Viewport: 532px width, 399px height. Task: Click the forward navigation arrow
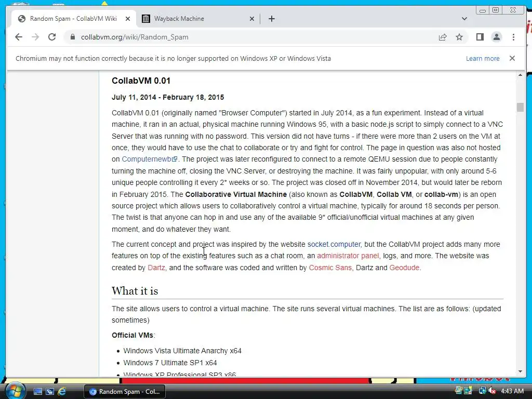click(x=35, y=37)
